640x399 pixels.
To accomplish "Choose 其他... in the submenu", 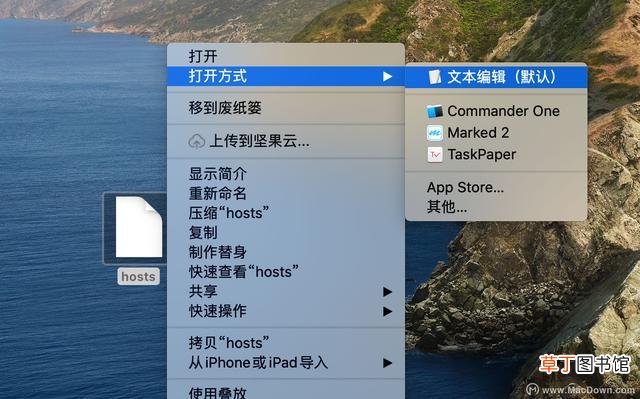I will (x=496, y=207).
